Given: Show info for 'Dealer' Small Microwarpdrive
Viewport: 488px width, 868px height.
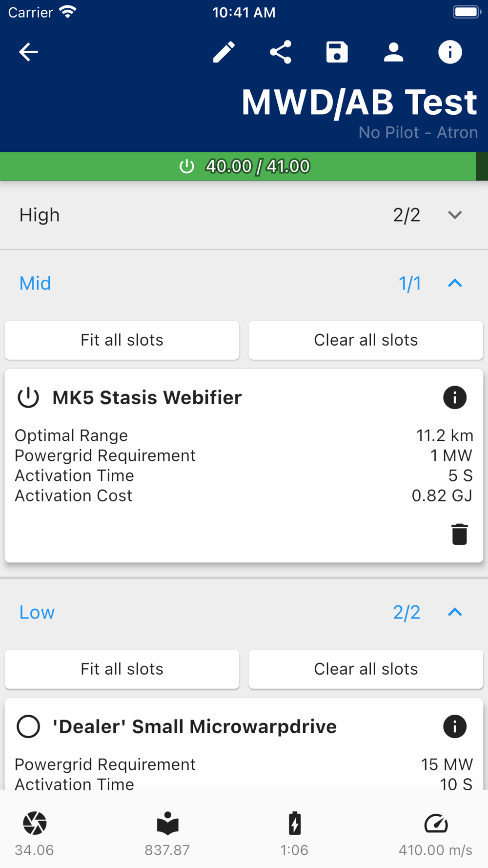Looking at the screenshot, I should tap(455, 726).
